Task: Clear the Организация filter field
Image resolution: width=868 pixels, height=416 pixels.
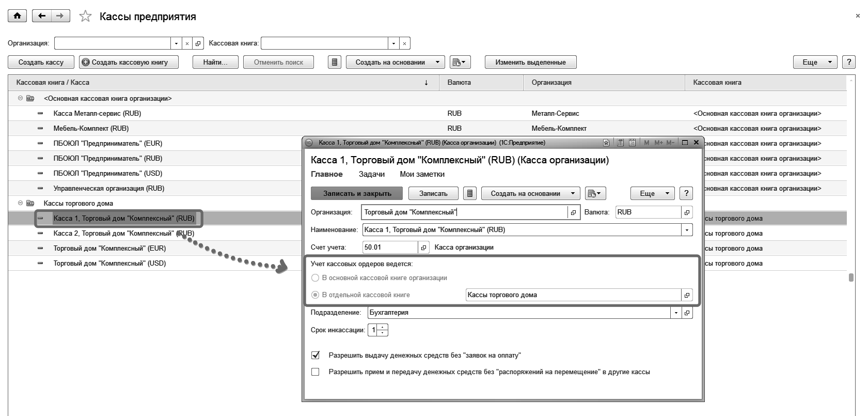Action: click(187, 43)
